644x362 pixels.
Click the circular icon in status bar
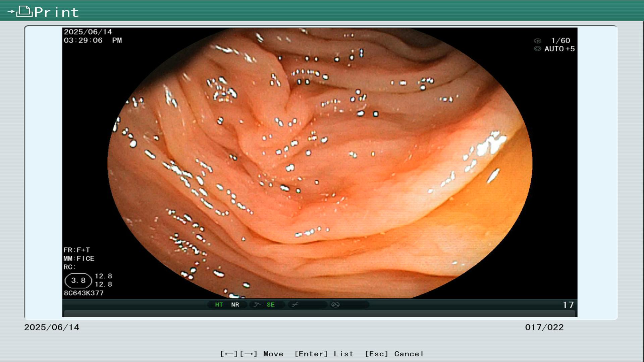tap(335, 305)
